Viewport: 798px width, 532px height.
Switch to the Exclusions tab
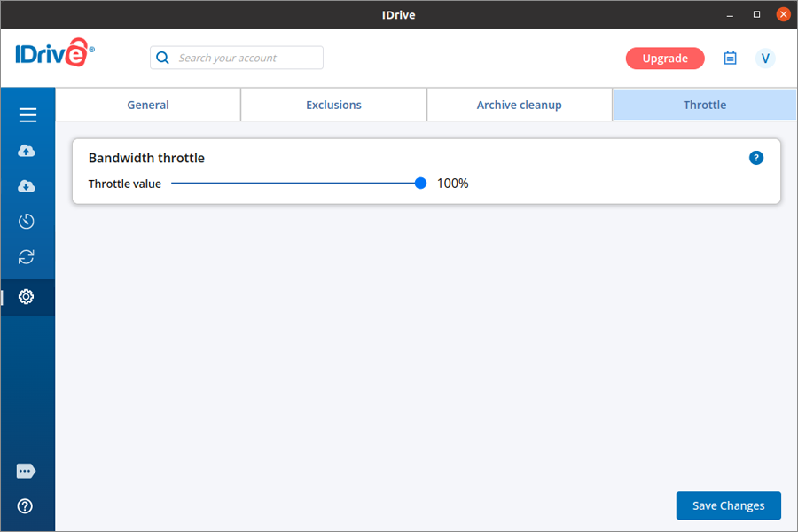333,105
